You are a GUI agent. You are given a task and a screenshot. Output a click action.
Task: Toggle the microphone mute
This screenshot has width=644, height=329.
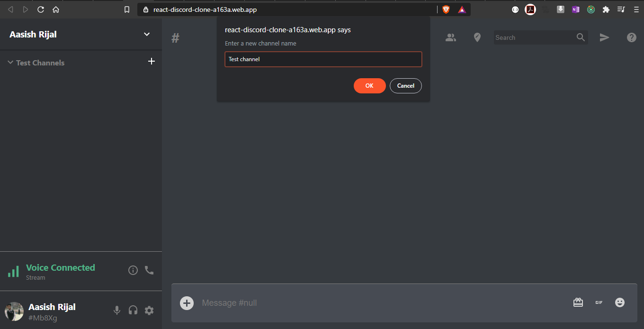(x=117, y=311)
